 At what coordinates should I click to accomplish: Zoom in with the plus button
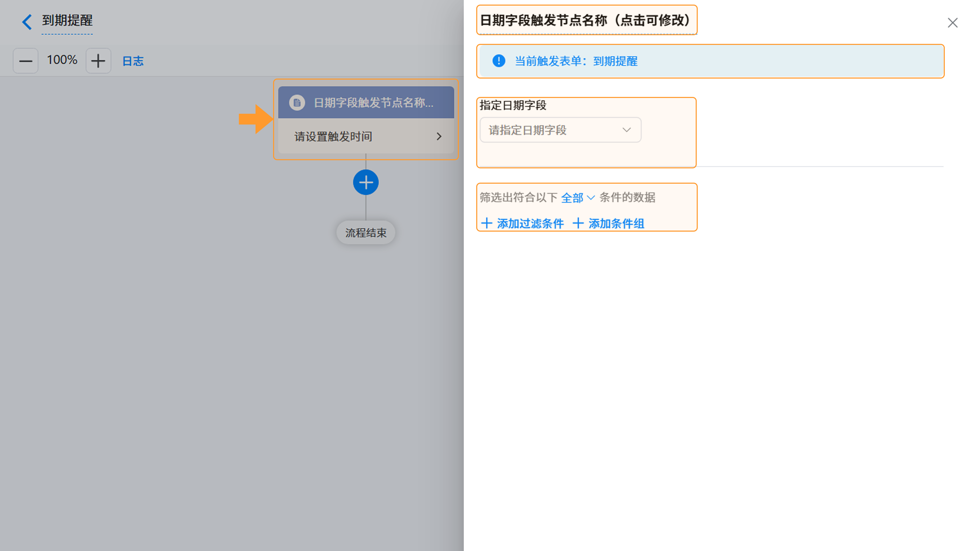pos(98,61)
